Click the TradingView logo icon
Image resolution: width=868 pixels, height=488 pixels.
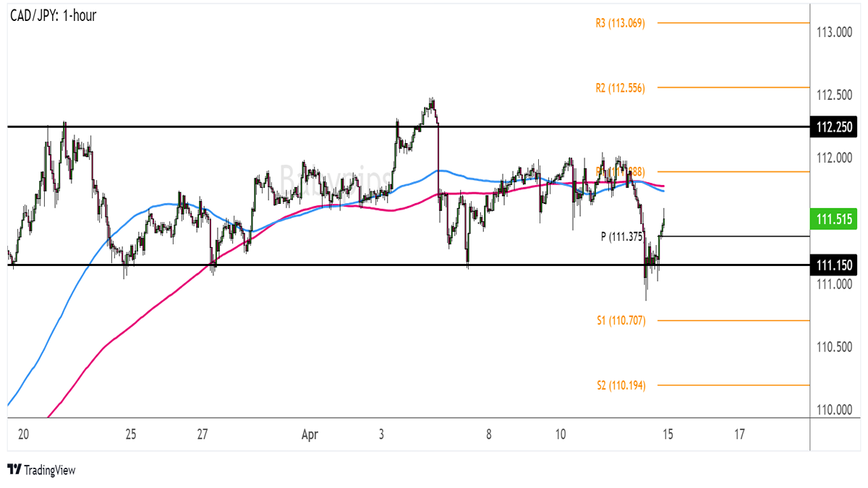(x=14, y=470)
